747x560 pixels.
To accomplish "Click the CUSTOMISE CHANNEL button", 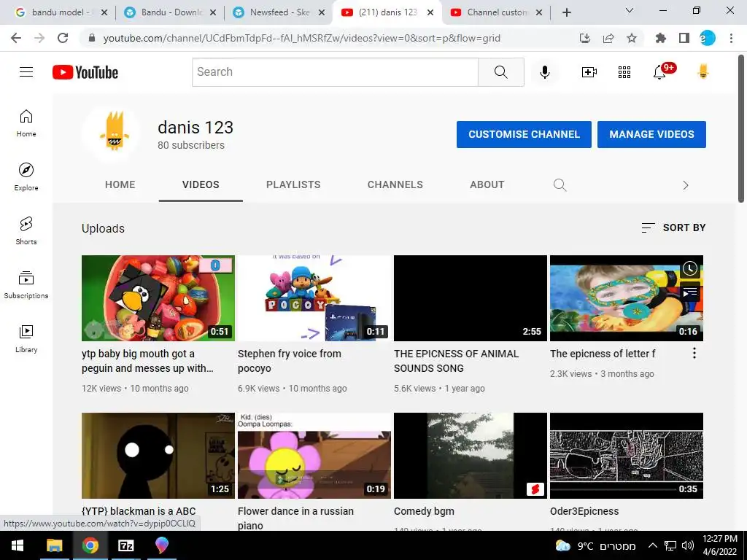I will click(x=524, y=134).
